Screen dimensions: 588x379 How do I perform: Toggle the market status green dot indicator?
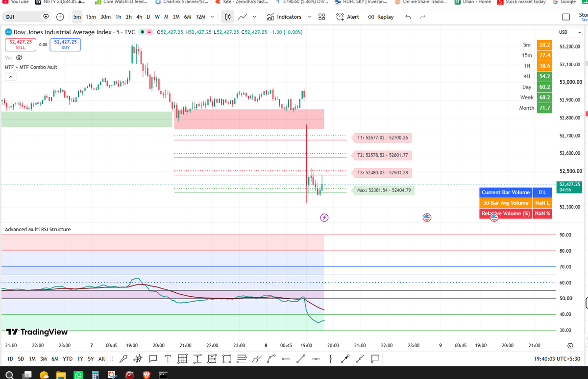point(142,32)
